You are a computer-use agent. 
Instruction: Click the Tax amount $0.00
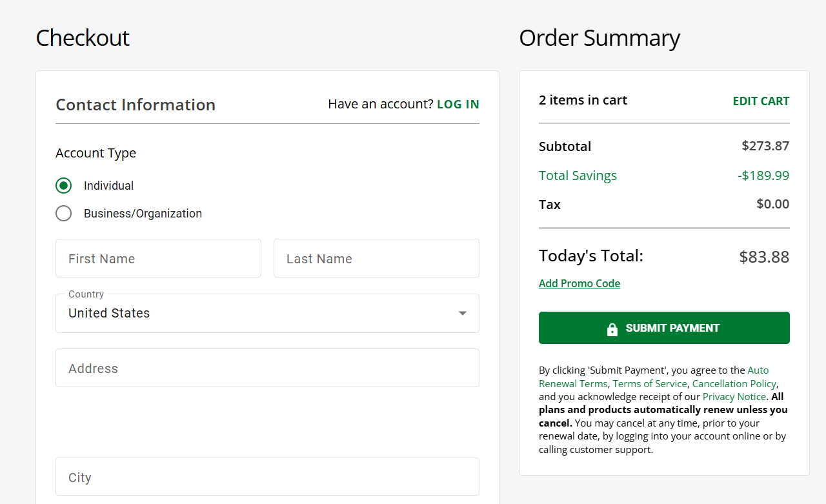[773, 204]
